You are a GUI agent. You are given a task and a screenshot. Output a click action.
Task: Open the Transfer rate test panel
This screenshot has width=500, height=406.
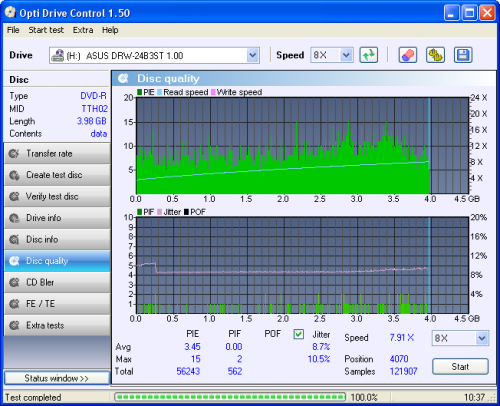[x=57, y=154]
